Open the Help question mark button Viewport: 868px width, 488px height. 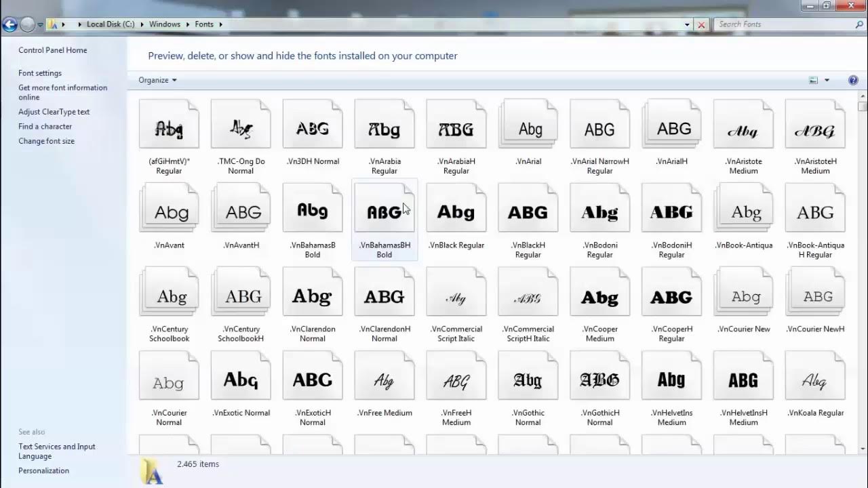click(853, 80)
